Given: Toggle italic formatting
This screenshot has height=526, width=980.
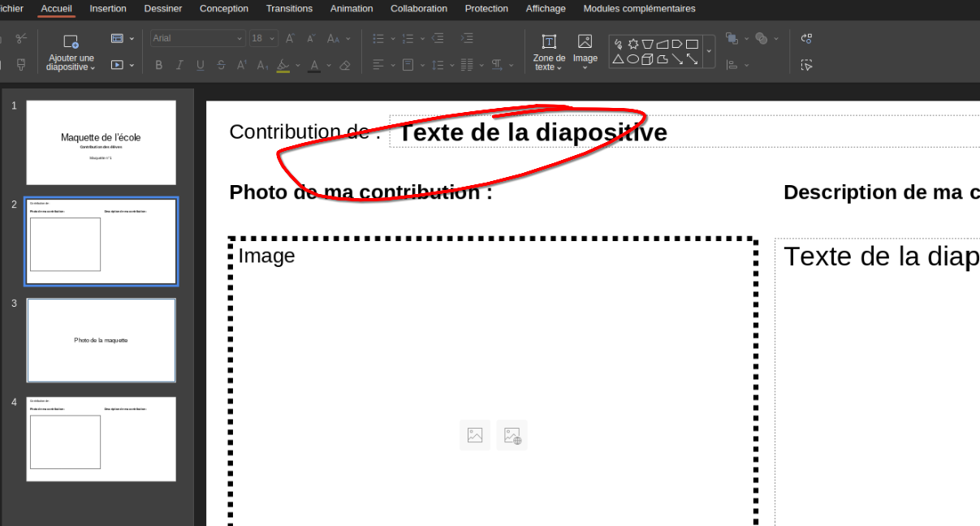Looking at the screenshot, I should coord(179,65).
